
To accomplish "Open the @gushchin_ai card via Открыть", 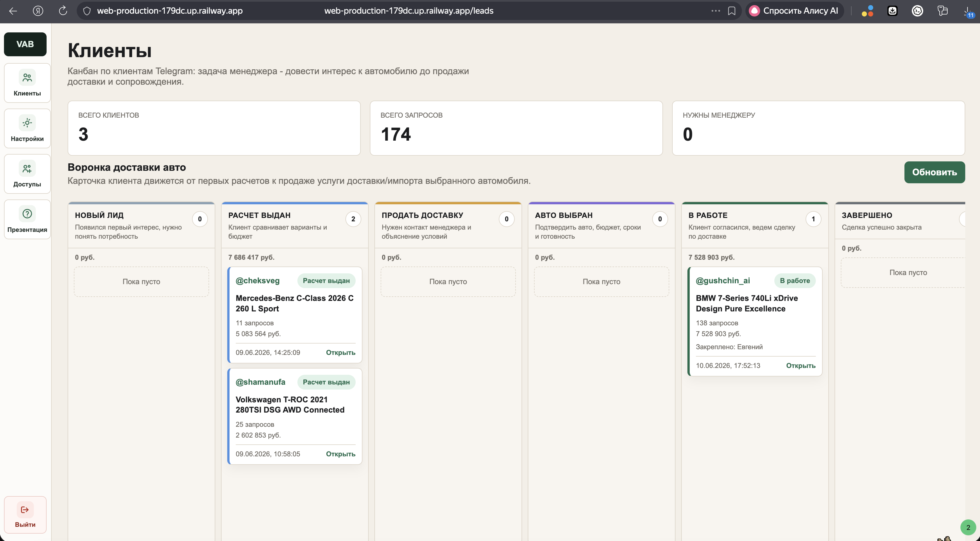I will point(800,365).
